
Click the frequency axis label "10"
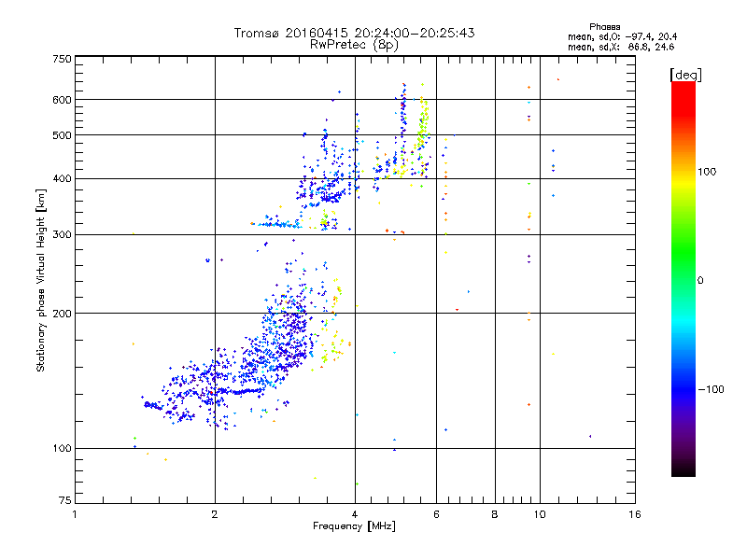[540, 515]
